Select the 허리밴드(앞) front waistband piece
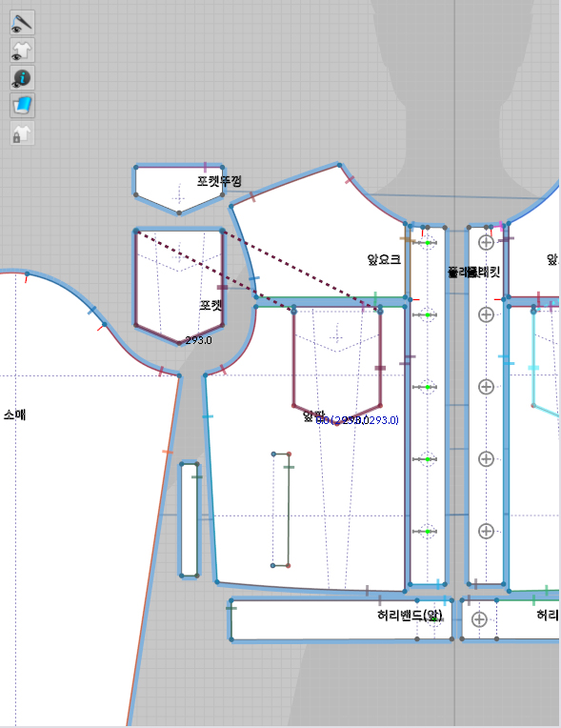Screen dimensions: 561x728 click(341, 619)
